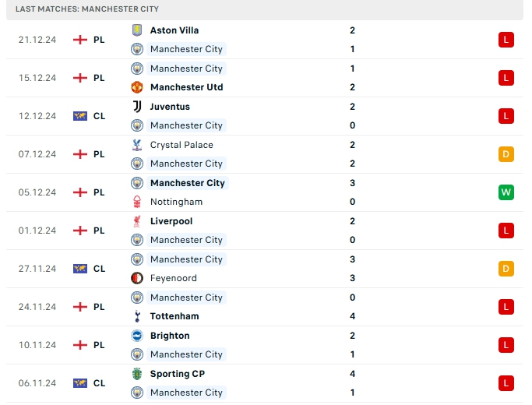Click the green W result badge
532x405 pixels.
tap(506, 192)
